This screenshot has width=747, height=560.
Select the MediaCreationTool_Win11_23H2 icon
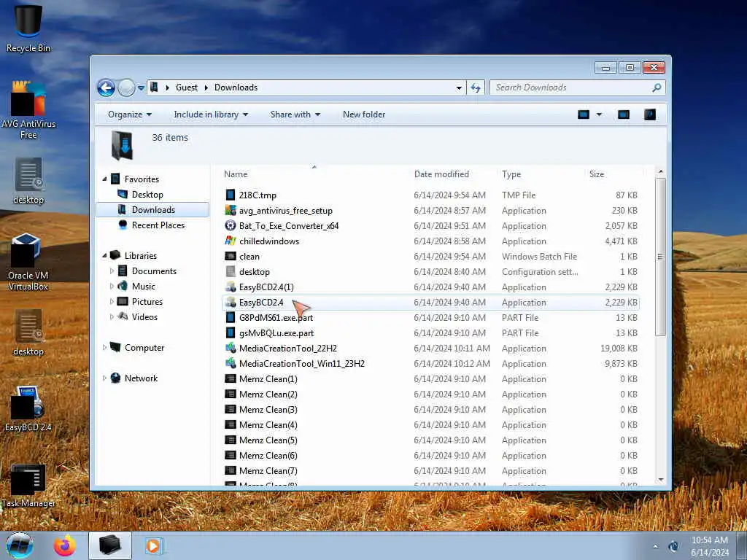[230, 363]
